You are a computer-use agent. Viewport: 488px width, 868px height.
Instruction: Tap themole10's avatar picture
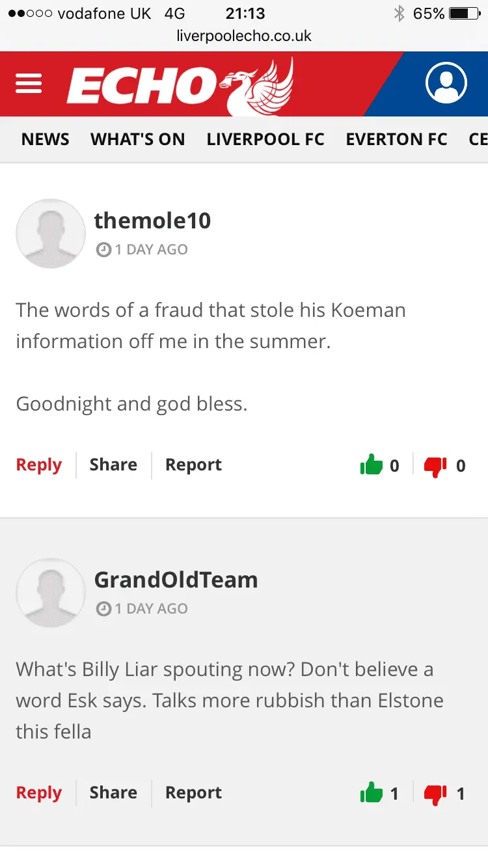coord(51,234)
